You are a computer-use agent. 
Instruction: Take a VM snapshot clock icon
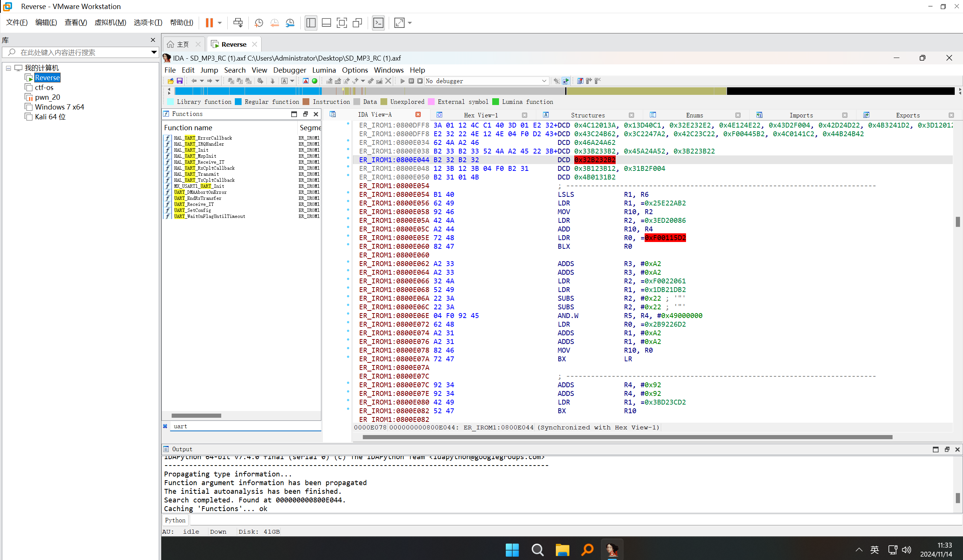click(259, 23)
